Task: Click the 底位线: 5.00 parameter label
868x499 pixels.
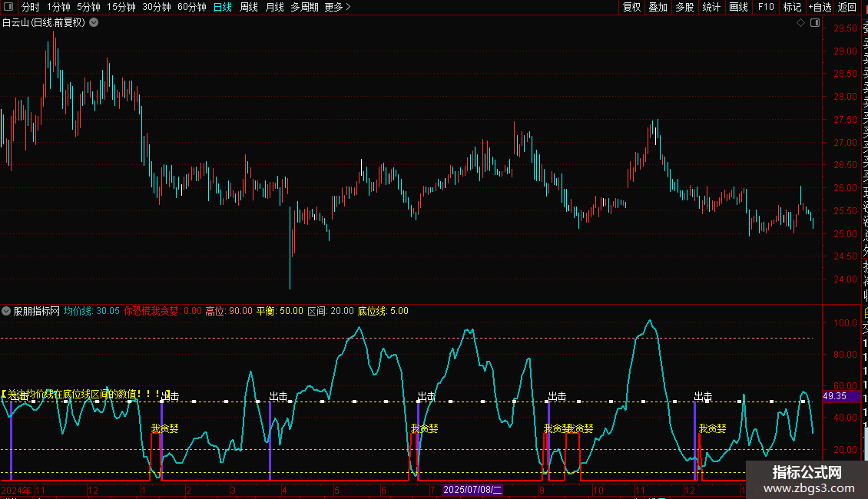Action: (x=383, y=311)
